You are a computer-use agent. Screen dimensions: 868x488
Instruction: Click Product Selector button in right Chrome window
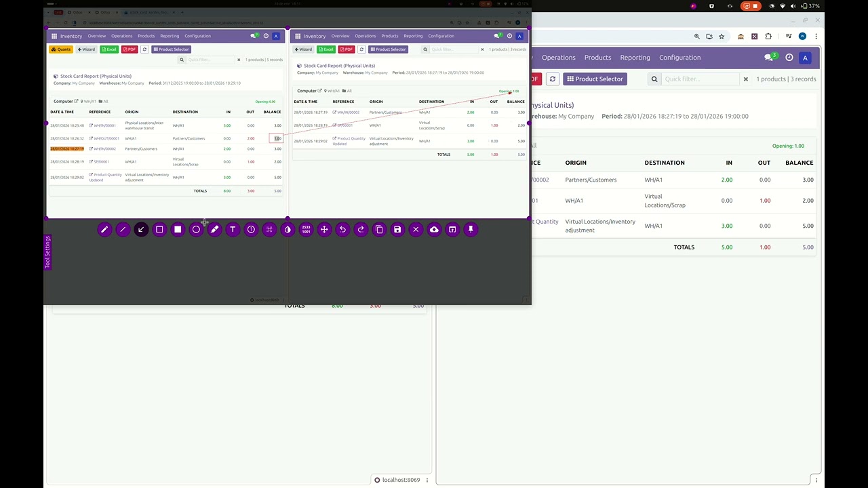tap(595, 79)
